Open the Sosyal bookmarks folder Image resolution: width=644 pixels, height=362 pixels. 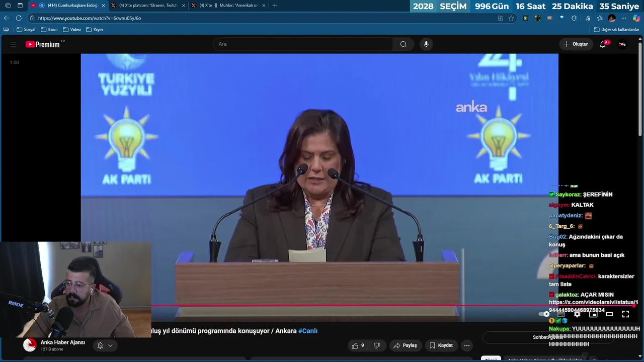tap(26, 30)
